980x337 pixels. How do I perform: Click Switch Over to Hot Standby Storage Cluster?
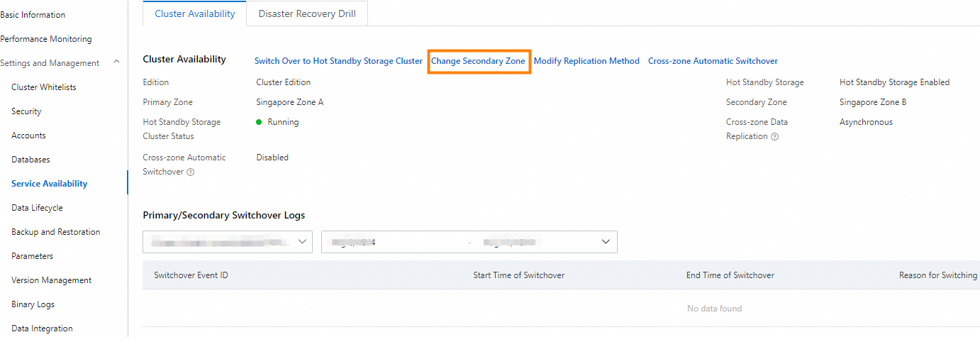[338, 61]
